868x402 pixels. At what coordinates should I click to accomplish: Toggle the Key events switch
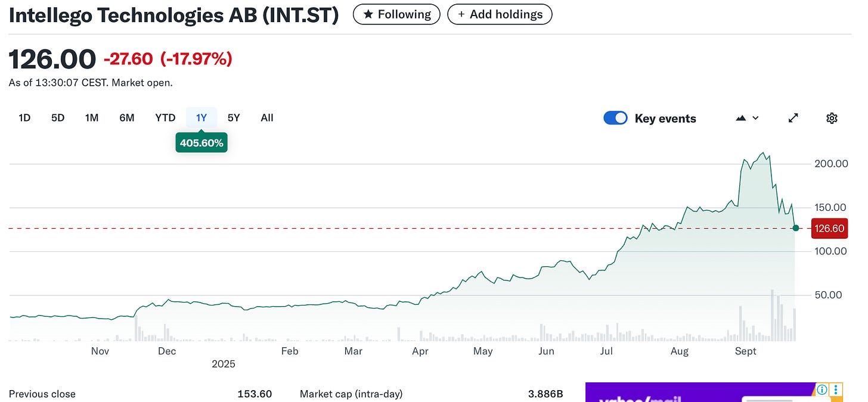(x=615, y=118)
